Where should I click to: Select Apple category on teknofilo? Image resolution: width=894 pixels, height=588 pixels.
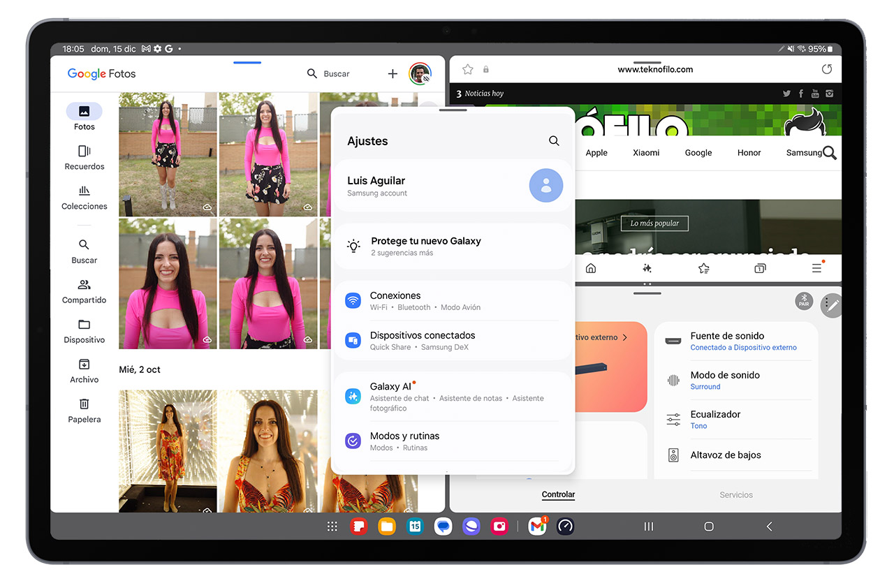596,152
